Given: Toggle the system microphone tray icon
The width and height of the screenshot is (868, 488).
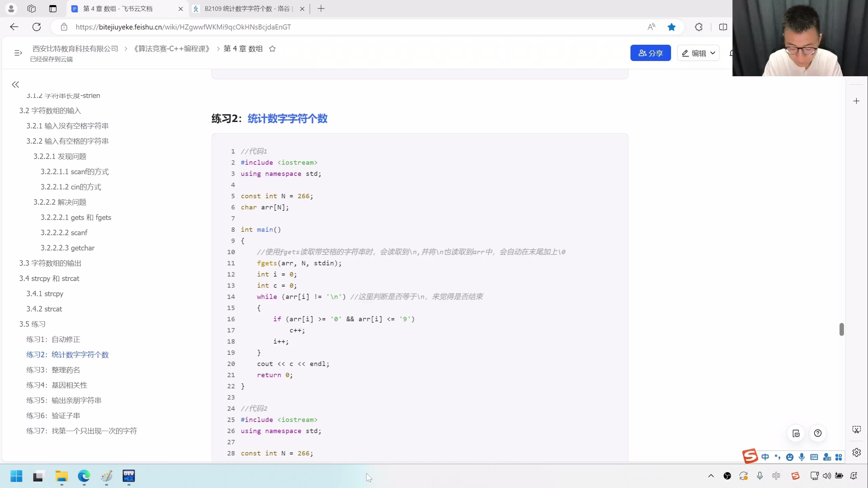Looking at the screenshot, I should point(759,476).
